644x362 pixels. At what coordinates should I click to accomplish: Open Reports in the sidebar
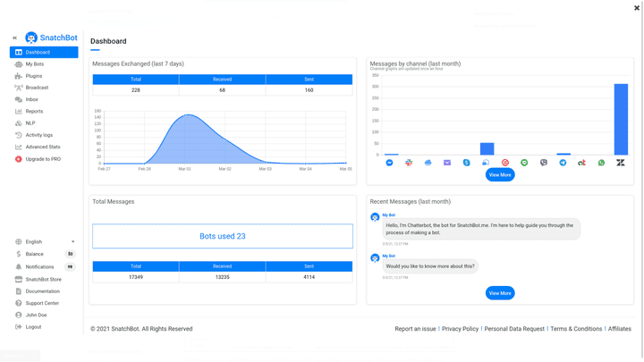coord(34,111)
